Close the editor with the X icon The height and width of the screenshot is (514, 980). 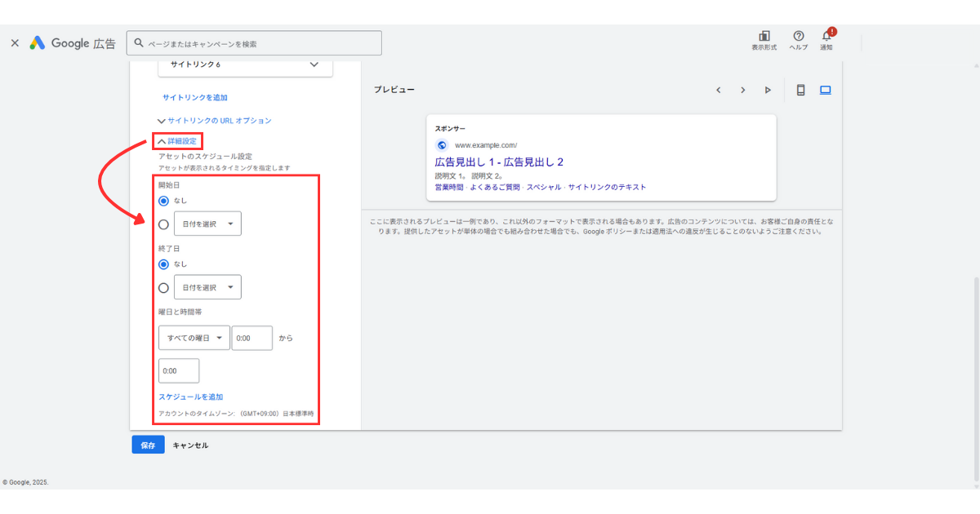pos(15,43)
